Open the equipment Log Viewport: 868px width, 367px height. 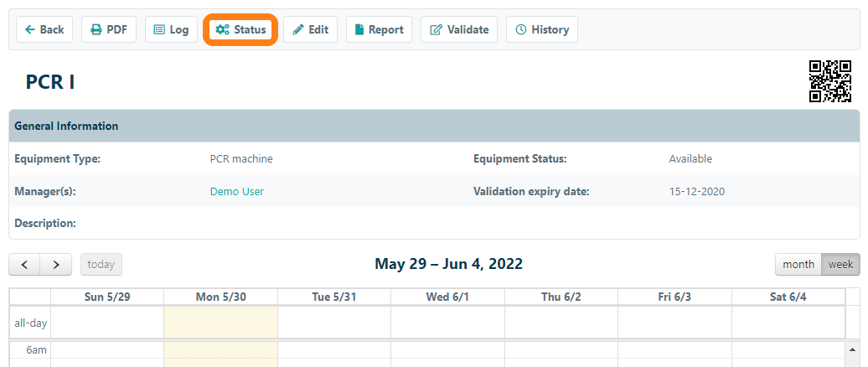[171, 29]
